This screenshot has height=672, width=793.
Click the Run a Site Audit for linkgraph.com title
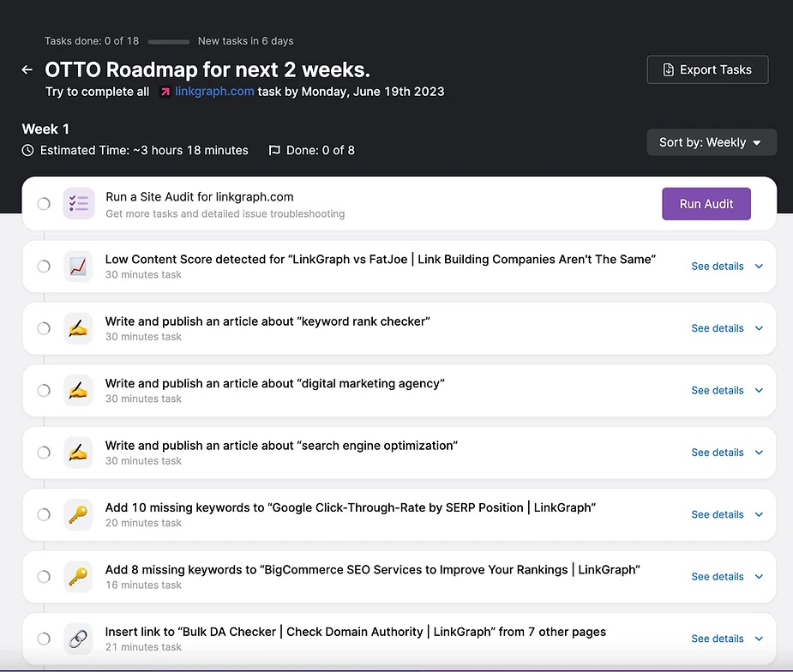click(199, 196)
